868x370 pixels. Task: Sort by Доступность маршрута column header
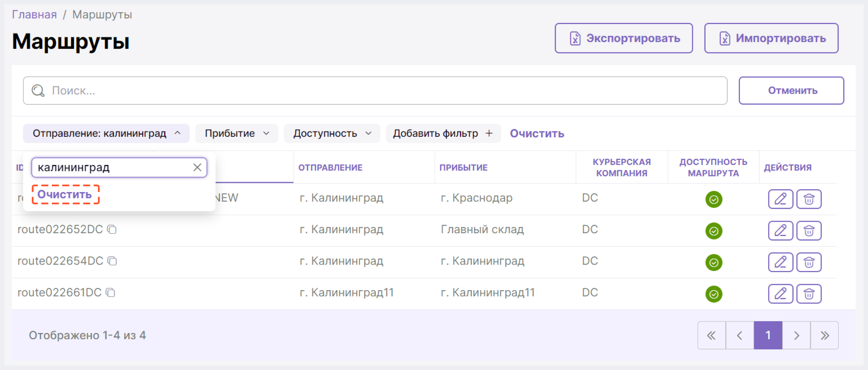pos(713,167)
